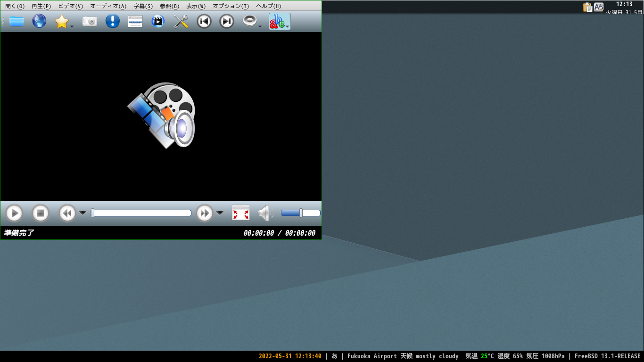The image size is (644, 362).
Task: Open a file with the blue folder icon
Action: 17,21
